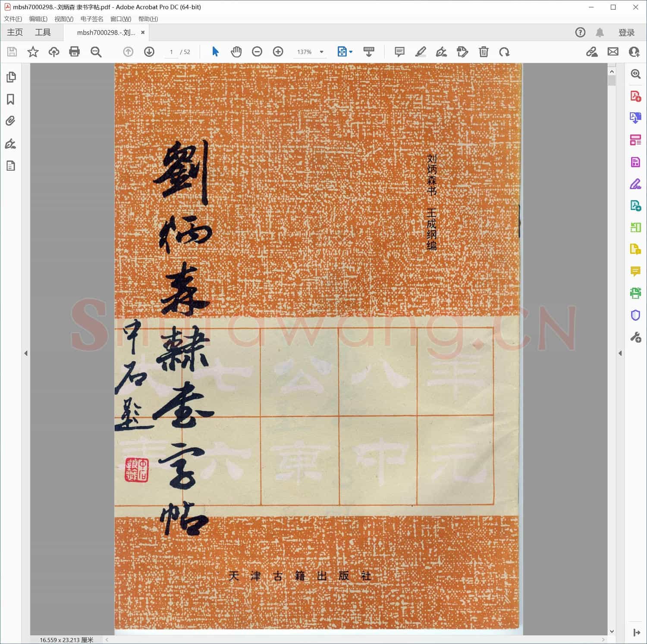
Task: Collapse the right-hand tools pane
Action: coord(620,352)
